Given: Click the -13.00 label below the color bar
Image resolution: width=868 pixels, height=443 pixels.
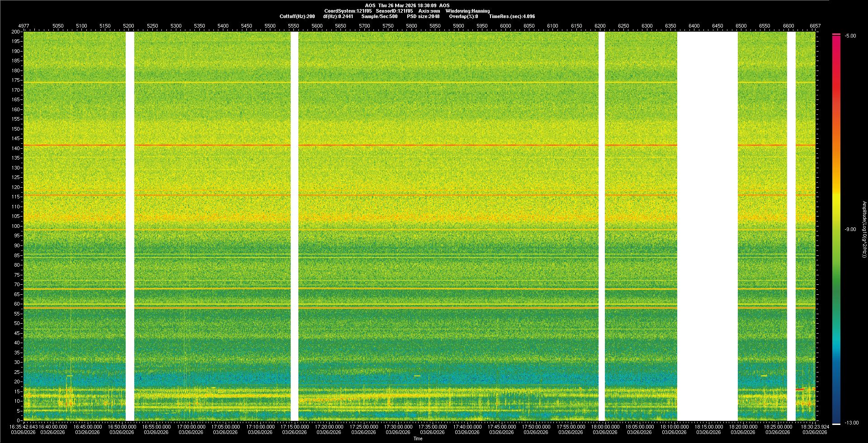Looking at the screenshot, I should (x=851, y=423).
